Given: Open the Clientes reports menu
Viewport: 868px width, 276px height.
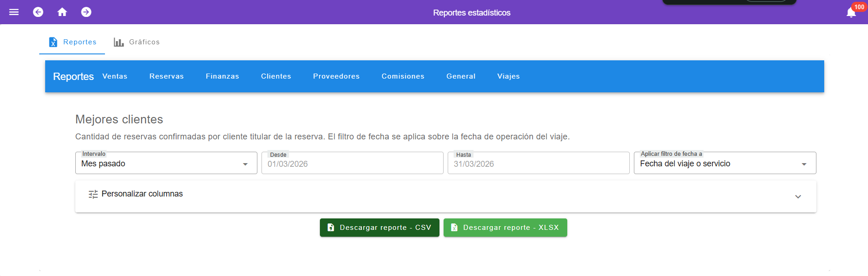Looking at the screenshot, I should 276,76.
